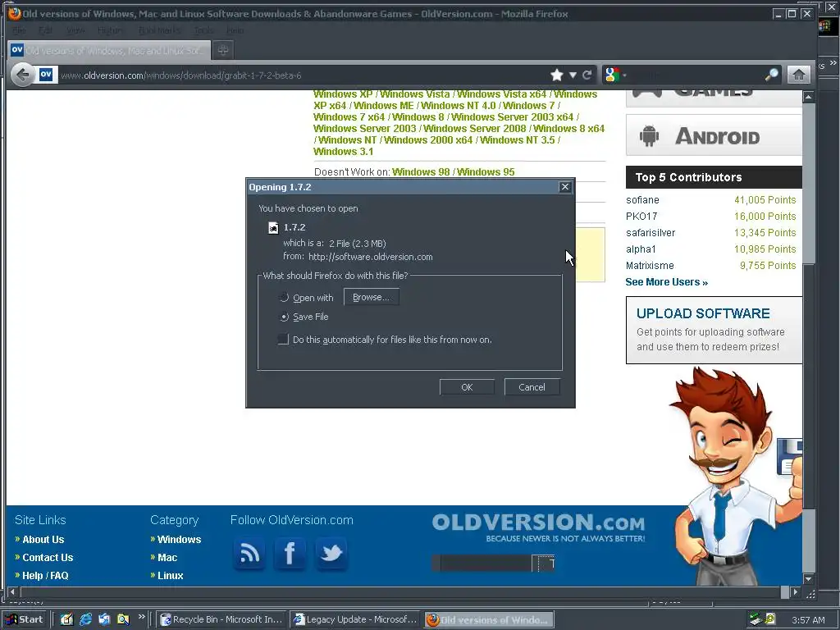Click the Firefox taskbar button
Screen dimensions: 840x630
tap(489, 619)
